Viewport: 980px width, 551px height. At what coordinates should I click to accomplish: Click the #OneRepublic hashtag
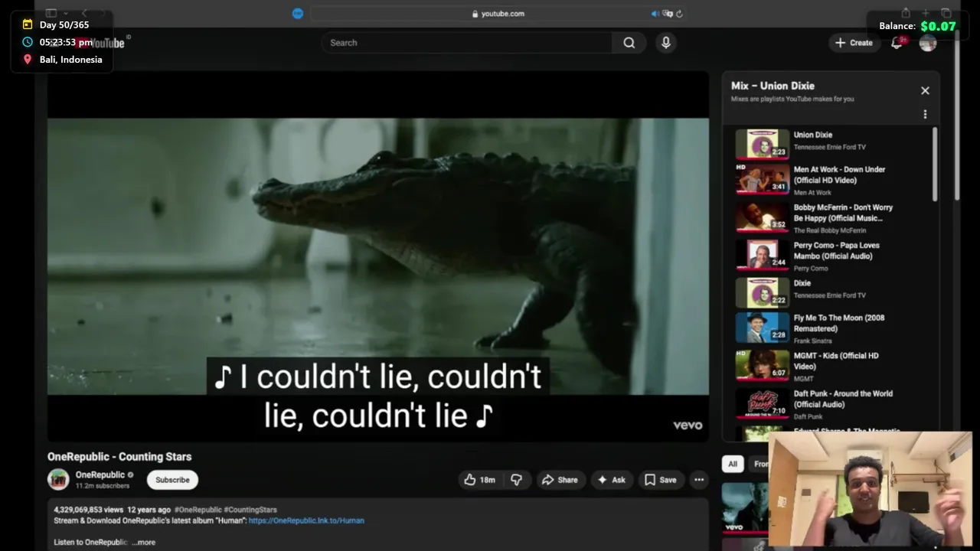198,510
